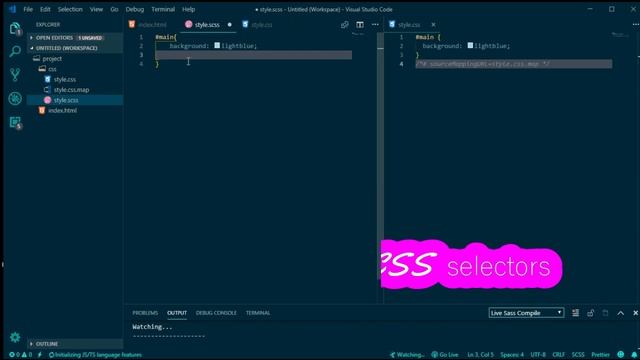
Task: Open the Help menu
Action: 188,9
